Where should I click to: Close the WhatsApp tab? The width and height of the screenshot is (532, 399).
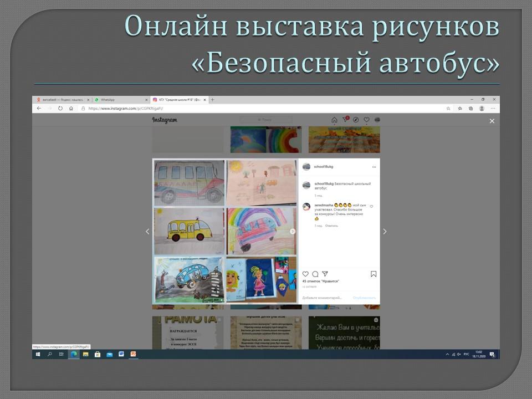point(146,100)
